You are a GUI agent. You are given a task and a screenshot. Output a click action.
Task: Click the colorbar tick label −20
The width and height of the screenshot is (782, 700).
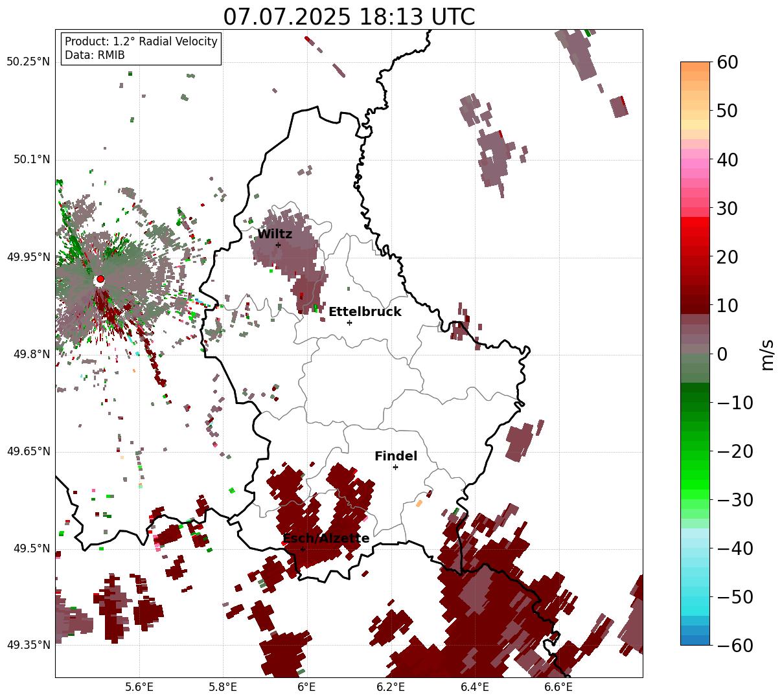point(735,451)
